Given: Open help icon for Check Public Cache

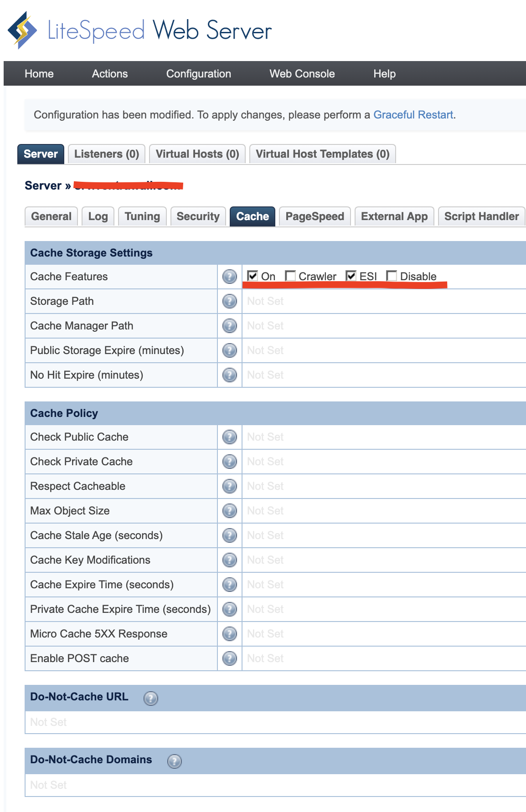Looking at the screenshot, I should [230, 437].
